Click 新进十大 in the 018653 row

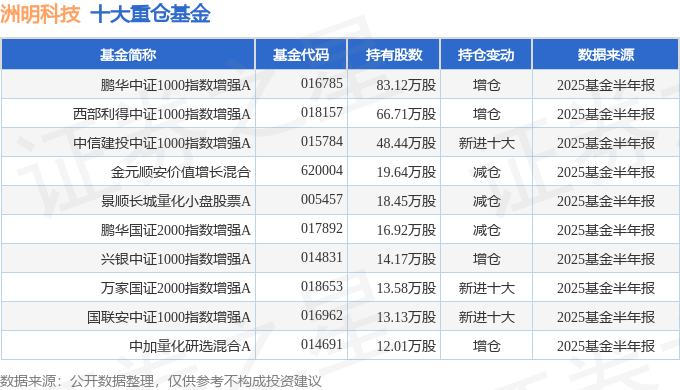click(x=487, y=288)
